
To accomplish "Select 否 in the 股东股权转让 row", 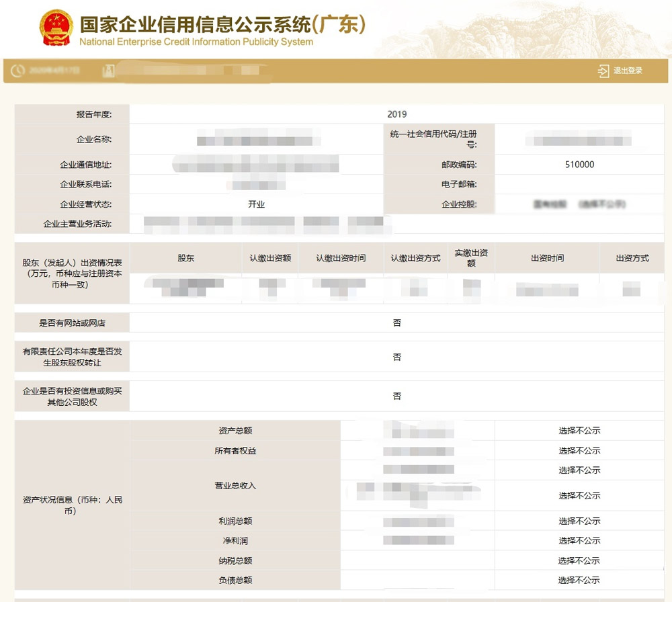I will [x=396, y=357].
